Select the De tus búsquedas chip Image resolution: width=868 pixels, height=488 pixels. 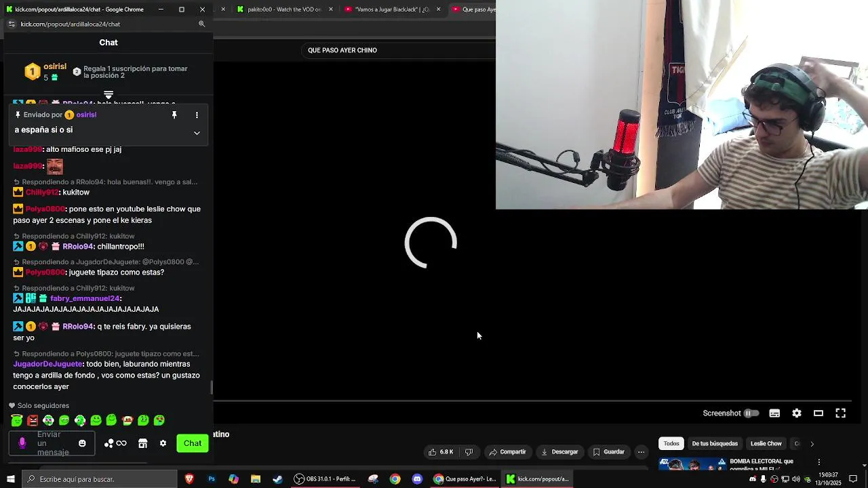click(x=715, y=444)
